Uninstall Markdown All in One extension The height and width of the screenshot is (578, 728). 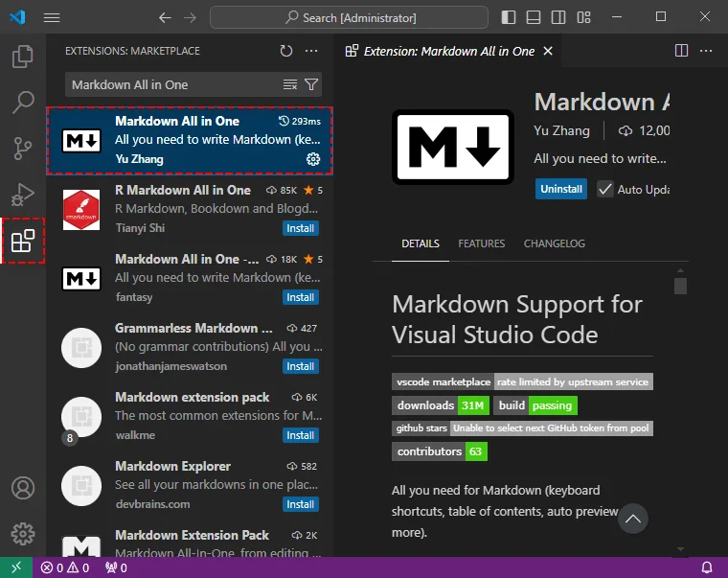tap(561, 189)
